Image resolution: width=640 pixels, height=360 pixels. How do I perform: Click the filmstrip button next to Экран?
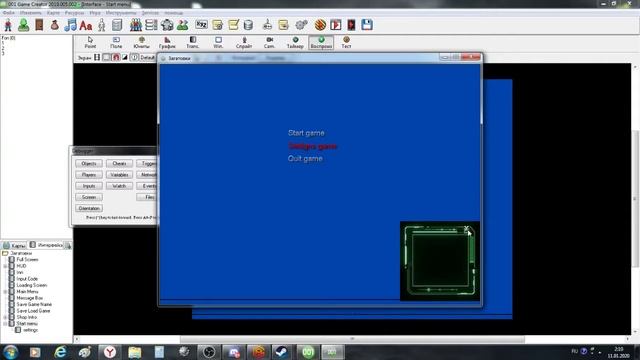(97, 58)
